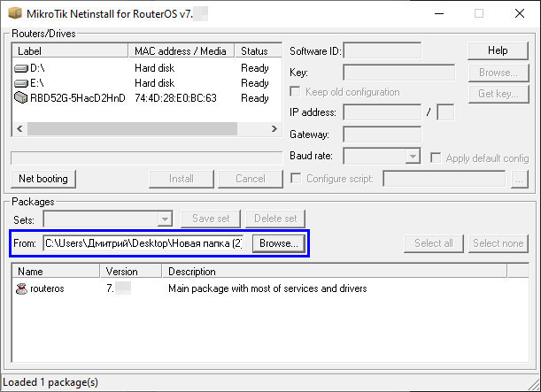Expand the package Sets dropdown
Screen dimensions: 541x392
point(164,219)
